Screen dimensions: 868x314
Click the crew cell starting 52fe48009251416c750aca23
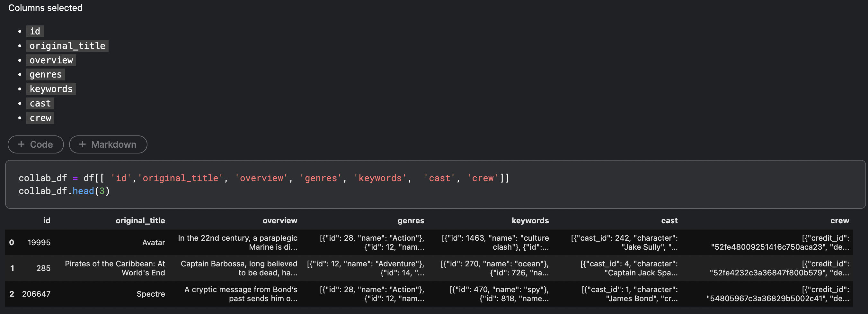click(x=780, y=243)
